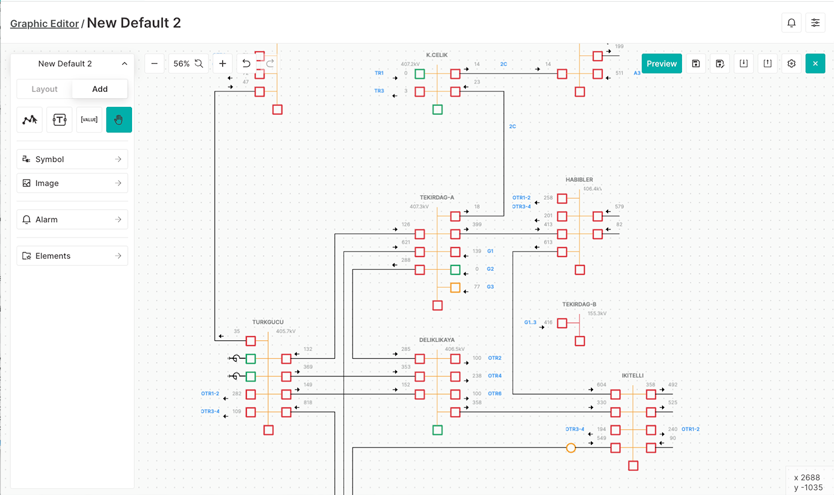834x495 pixels.
Task: Activate the hand pan tool
Action: click(118, 120)
